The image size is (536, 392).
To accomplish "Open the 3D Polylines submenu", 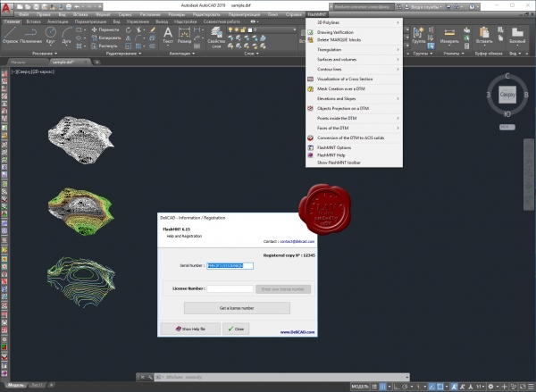I will coord(354,22).
